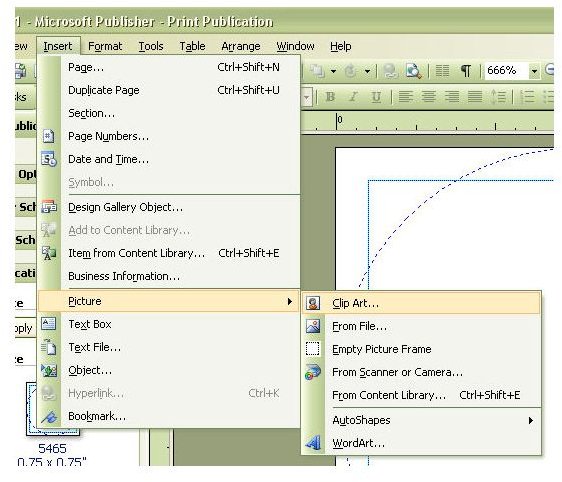This screenshot has height=482, width=562.
Task: Select Business Information... entry
Action: (168, 276)
